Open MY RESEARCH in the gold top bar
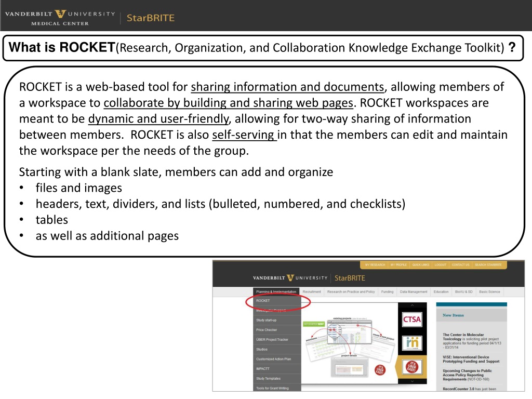Viewport: 532px width, 399px height. 375,264
